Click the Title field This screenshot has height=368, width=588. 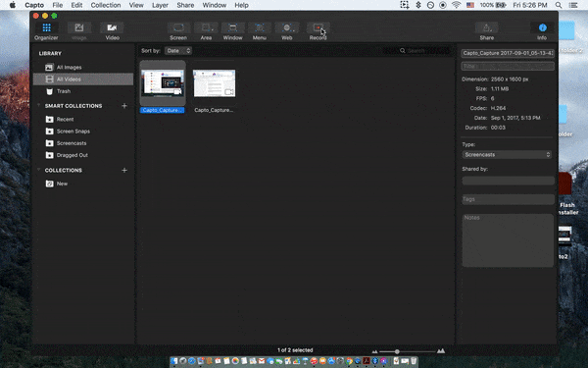[508, 66]
